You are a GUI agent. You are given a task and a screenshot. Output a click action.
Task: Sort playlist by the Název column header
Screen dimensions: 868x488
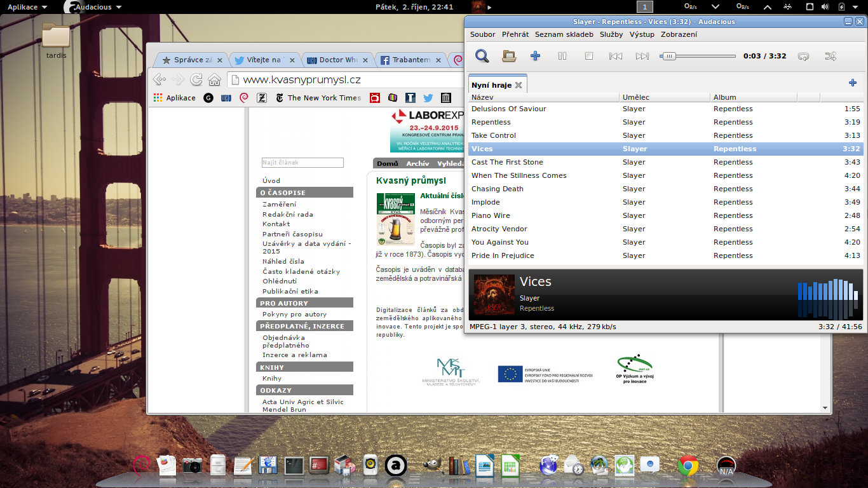tap(544, 97)
